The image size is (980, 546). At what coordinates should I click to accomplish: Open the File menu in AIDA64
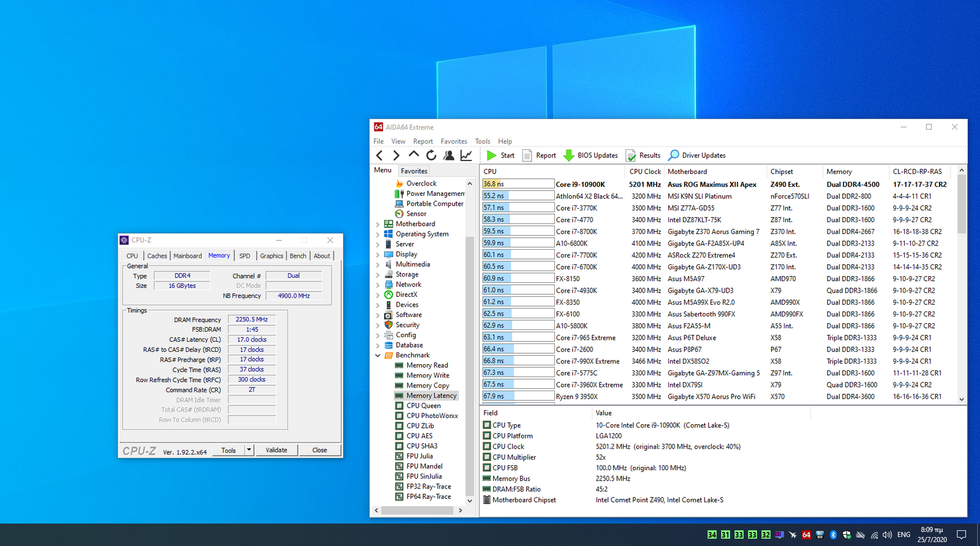(x=379, y=141)
